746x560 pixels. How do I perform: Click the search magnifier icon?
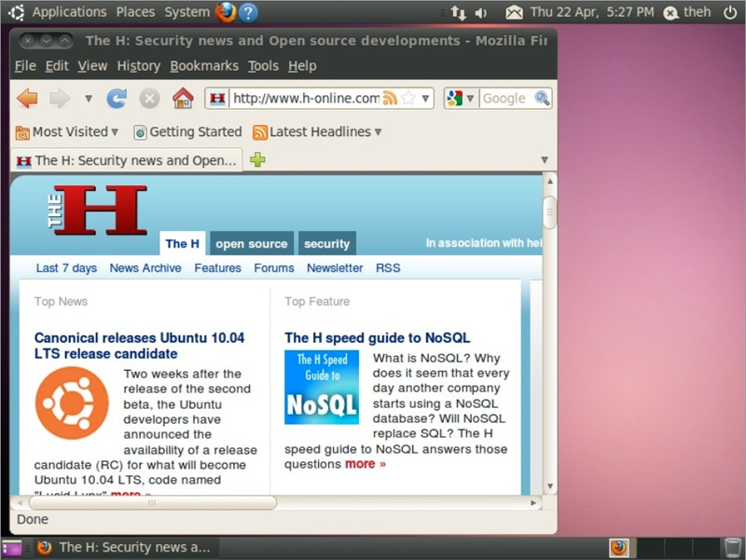coord(542,99)
